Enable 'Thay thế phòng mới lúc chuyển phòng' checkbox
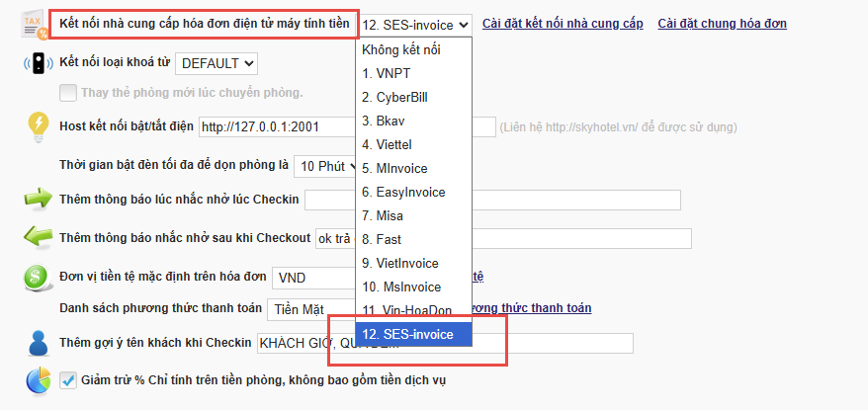 point(67,93)
